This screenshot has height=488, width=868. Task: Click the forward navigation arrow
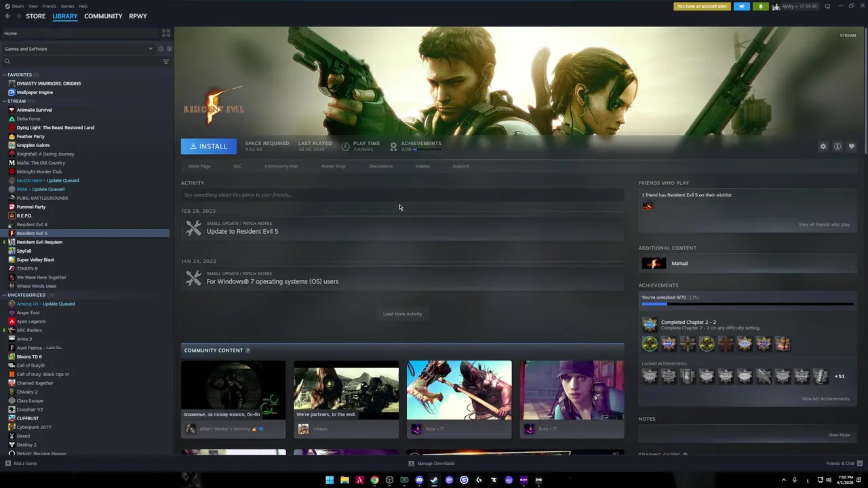click(x=18, y=16)
